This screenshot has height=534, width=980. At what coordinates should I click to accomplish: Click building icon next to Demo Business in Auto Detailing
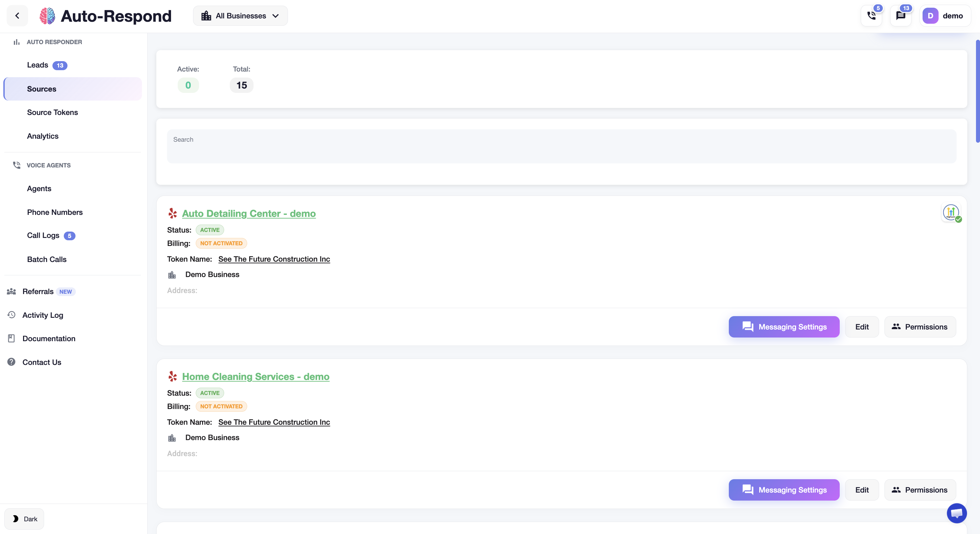pyautogui.click(x=172, y=274)
